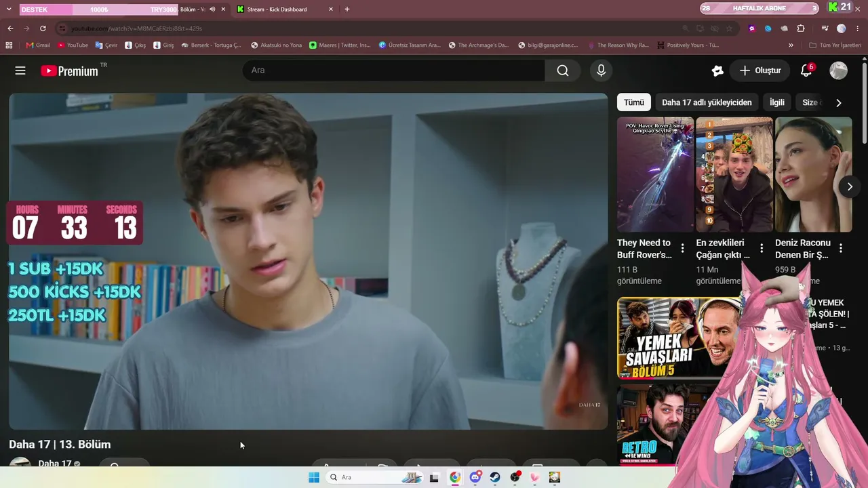The width and height of the screenshot is (868, 488).
Task: Select the Tümü filter chip
Action: point(634,102)
